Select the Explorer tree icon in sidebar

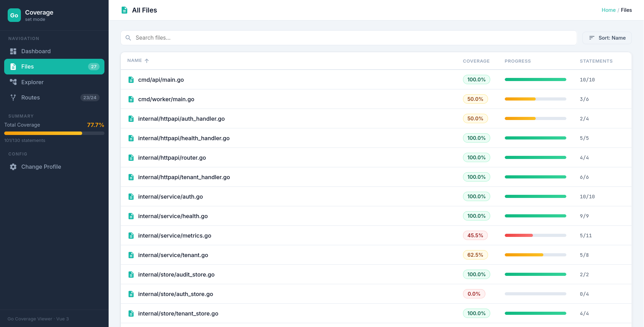(13, 82)
